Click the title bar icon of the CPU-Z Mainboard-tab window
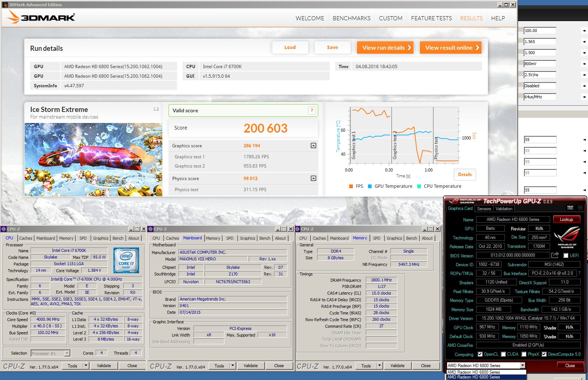Image resolution: width=588 pixels, height=380 pixels. click(150, 229)
